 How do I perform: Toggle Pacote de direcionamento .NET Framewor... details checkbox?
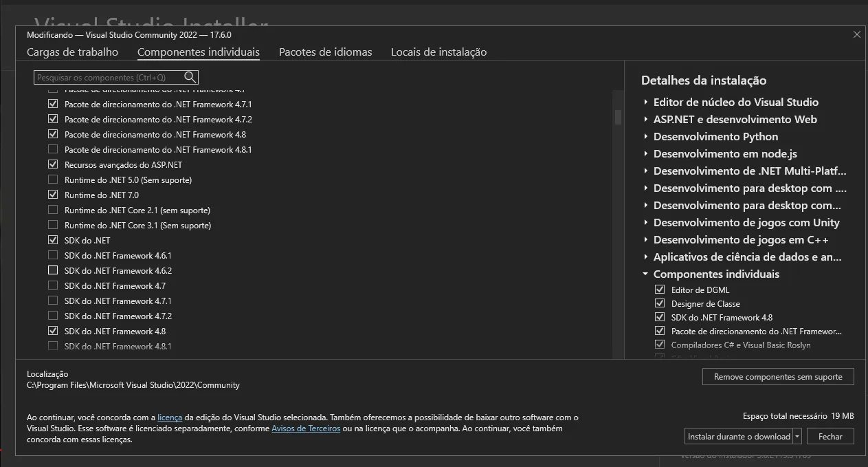[x=660, y=332]
